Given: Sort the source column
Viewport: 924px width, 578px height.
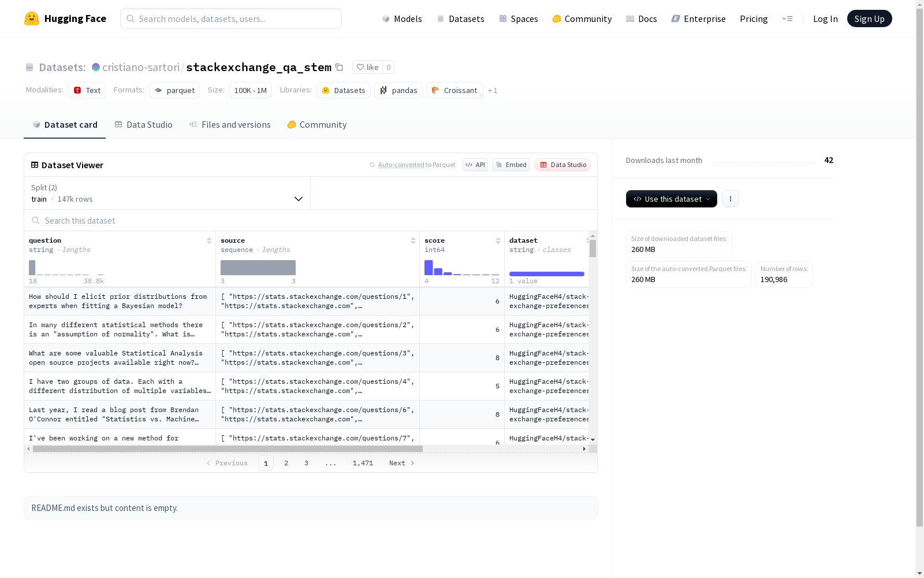Looking at the screenshot, I should tap(413, 240).
